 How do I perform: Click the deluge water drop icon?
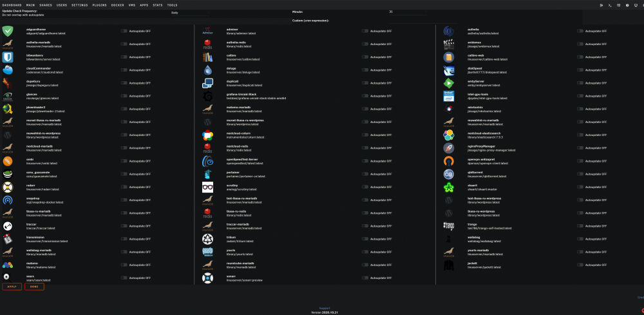207,70
